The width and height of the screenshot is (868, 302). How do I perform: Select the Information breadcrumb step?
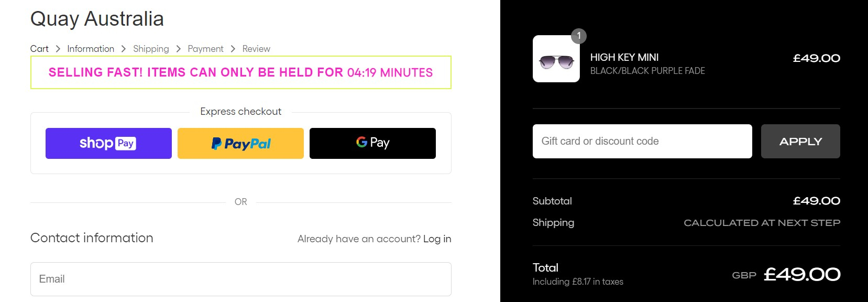click(91, 49)
